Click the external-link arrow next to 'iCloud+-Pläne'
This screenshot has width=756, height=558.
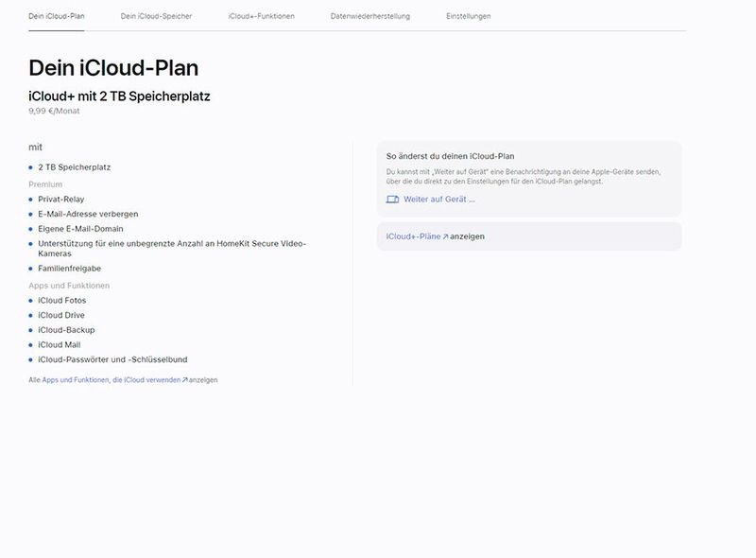point(447,235)
